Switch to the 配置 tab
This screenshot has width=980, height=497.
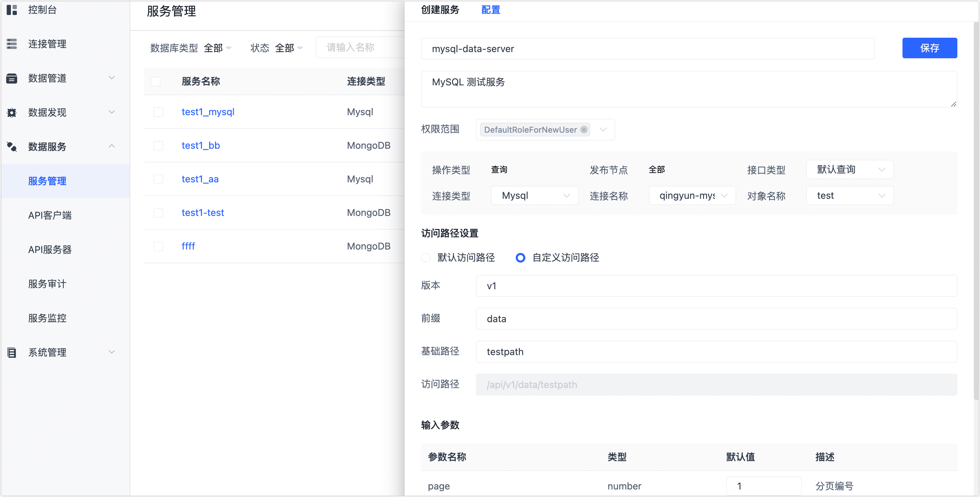pos(491,10)
